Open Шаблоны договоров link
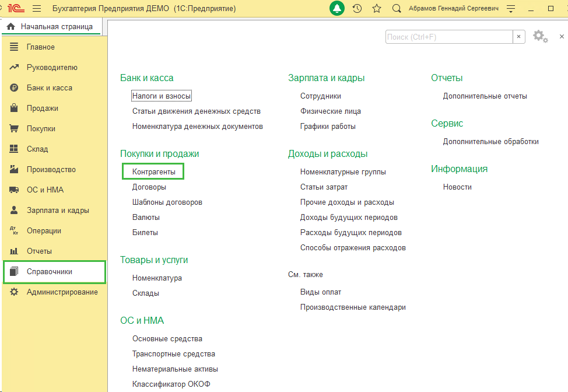 click(167, 202)
